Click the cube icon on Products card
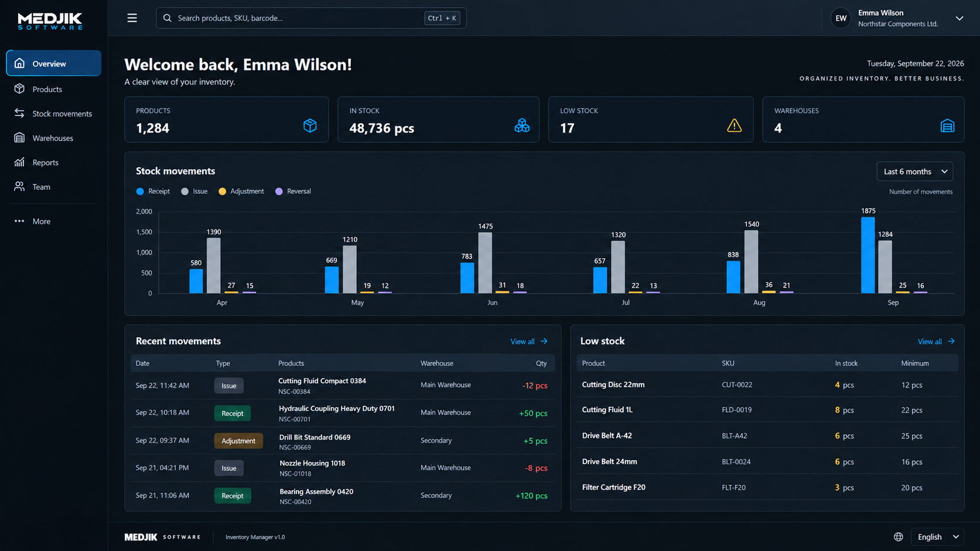Image resolution: width=980 pixels, height=551 pixels. [x=310, y=125]
